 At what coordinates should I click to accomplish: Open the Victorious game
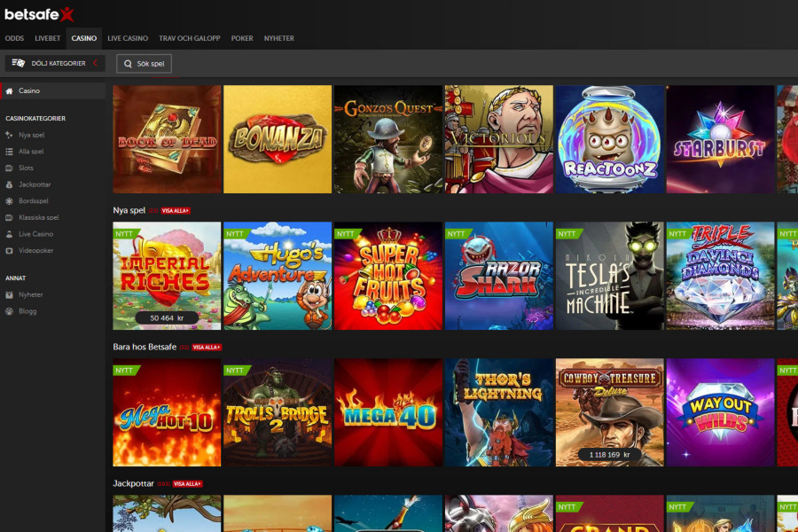click(498, 139)
